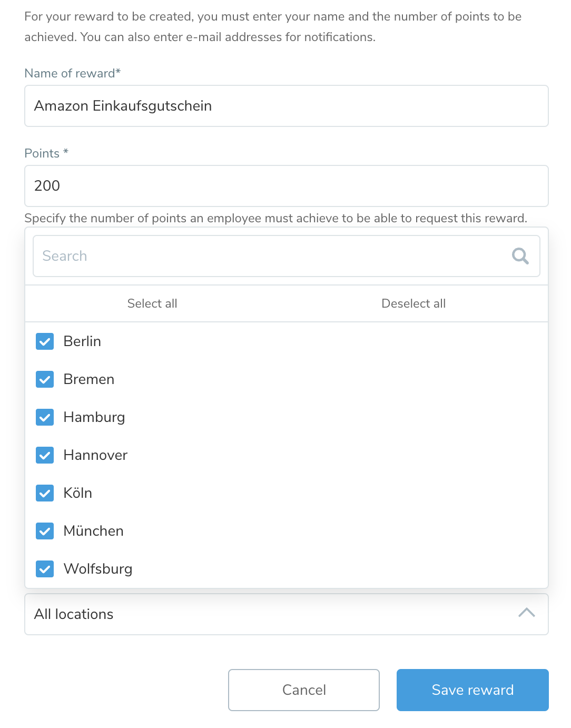
Task: Deselect the Hannover location checkbox
Action: pyautogui.click(x=45, y=455)
